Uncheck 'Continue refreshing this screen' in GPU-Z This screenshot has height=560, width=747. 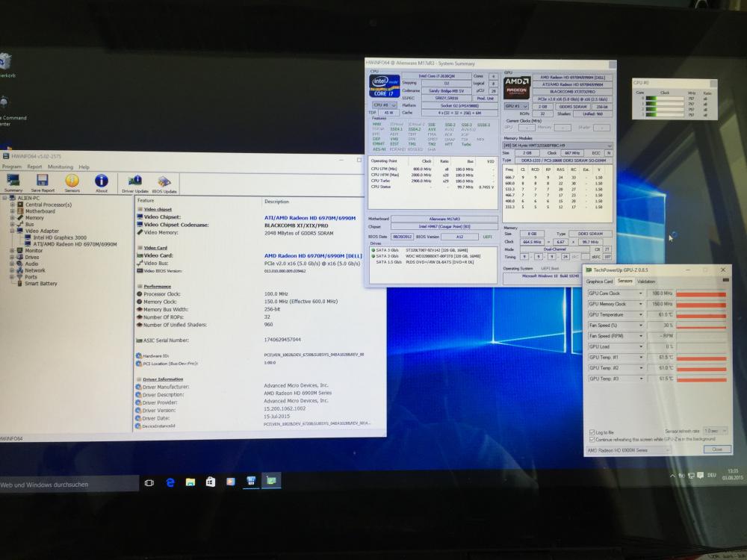pos(592,439)
